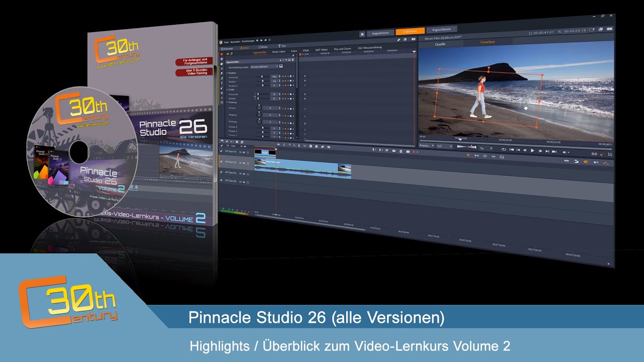Collapse the Position property group
Image resolution: width=644 pixels, height=362 pixels.
pos(227,73)
